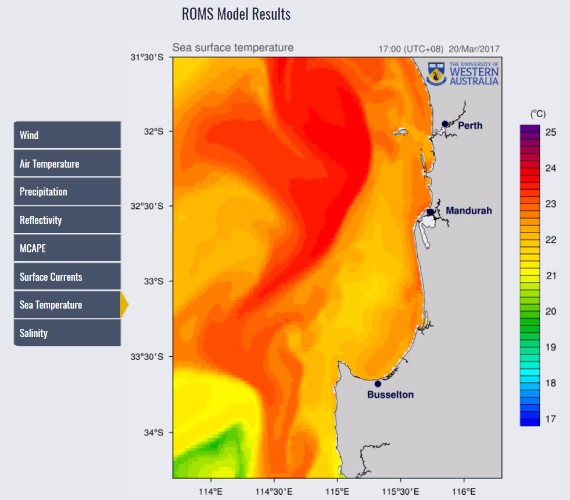Click the ROMS Model Results heading
This screenshot has height=500, width=570.
click(x=236, y=14)
